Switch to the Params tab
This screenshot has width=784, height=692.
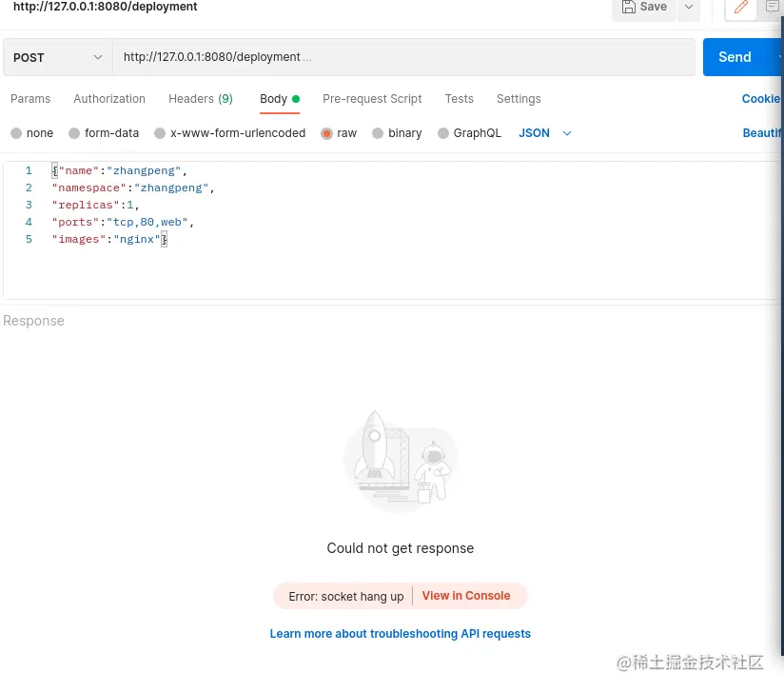pos(30,99)
